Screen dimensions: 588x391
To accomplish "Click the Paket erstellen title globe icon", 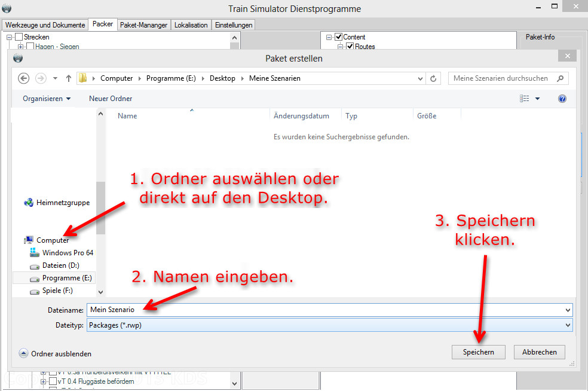I will (18, 58).
